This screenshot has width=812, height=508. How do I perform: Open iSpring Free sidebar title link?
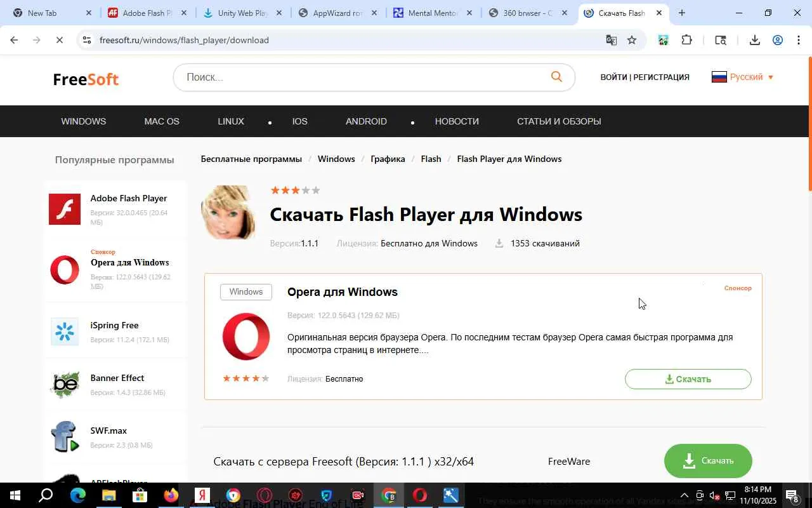pyautogui.click(x=114, y=325)
